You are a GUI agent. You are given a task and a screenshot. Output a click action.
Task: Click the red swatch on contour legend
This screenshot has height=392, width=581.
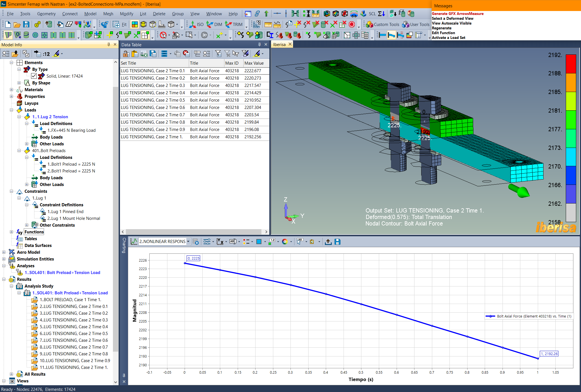pyautogui.click(x=571, y=64)
